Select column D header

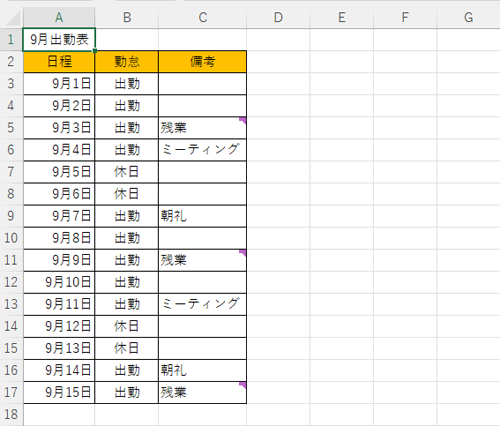point(278,17)
